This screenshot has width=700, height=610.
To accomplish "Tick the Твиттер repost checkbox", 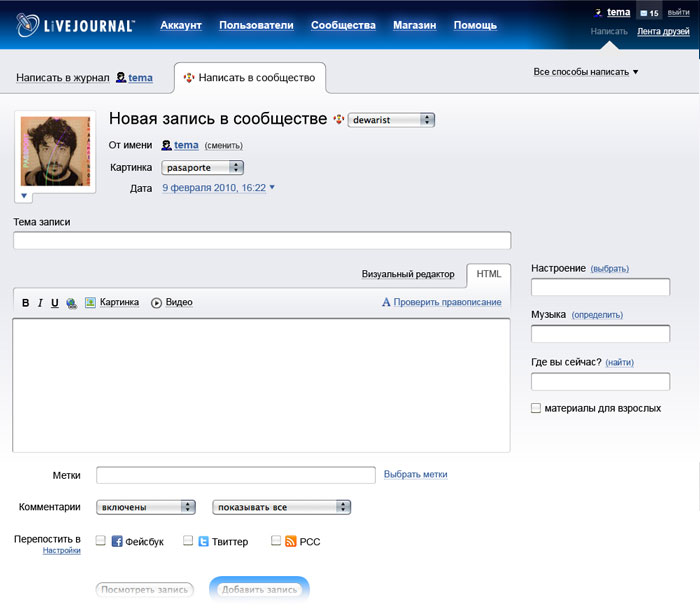I will tap(188, 541).
